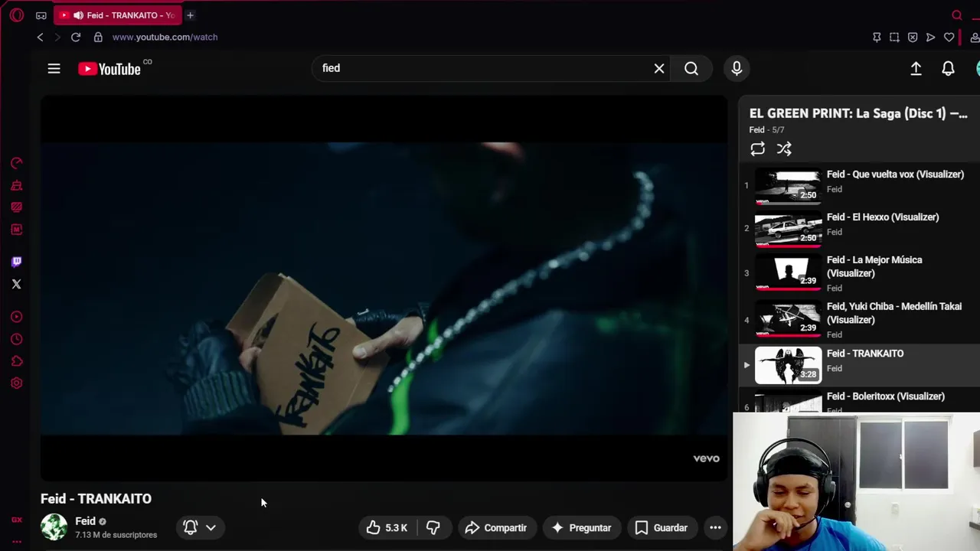The width and height of the screenshot is (980, 551).
Task: Open History clock sidebar icon
Action: pos(16,339)
